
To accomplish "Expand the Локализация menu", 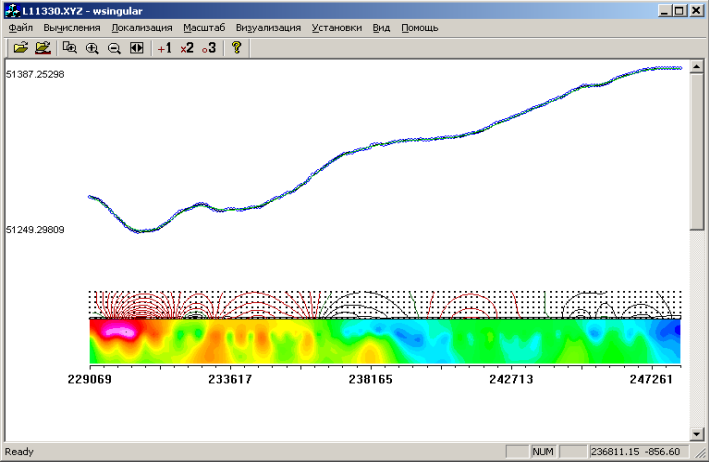I will (x=141, y=27).
